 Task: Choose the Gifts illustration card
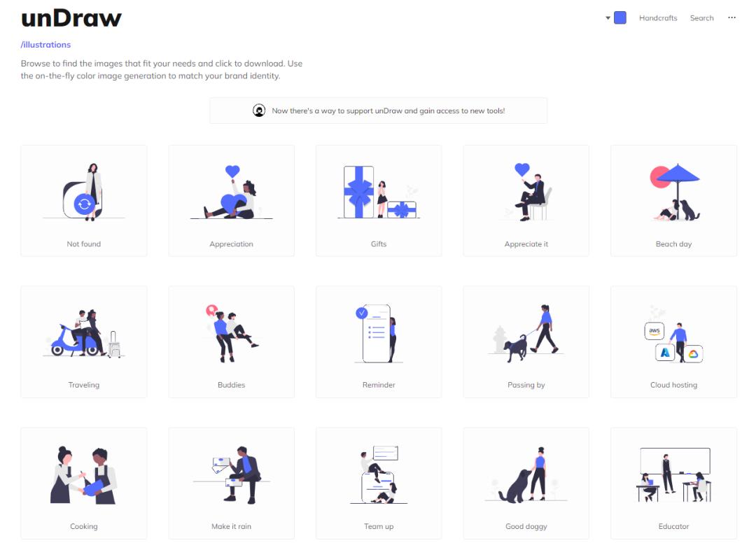click(379, 201)
